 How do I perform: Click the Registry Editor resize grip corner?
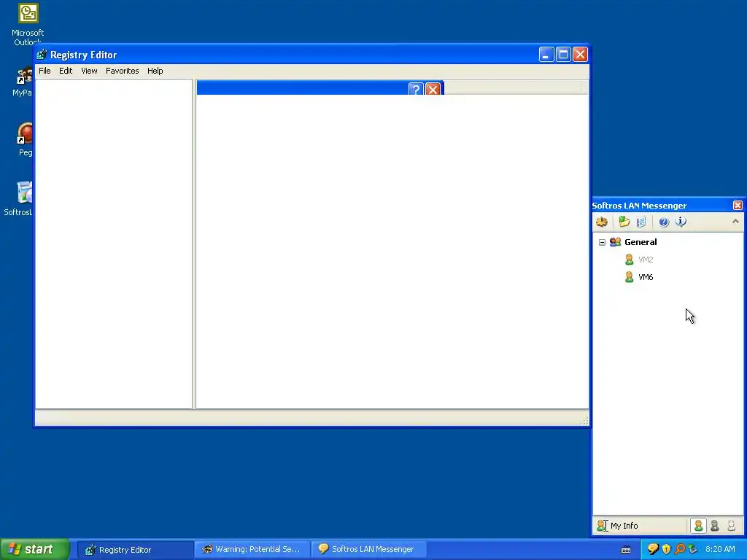pyautogui.click(x=585, y=421)
